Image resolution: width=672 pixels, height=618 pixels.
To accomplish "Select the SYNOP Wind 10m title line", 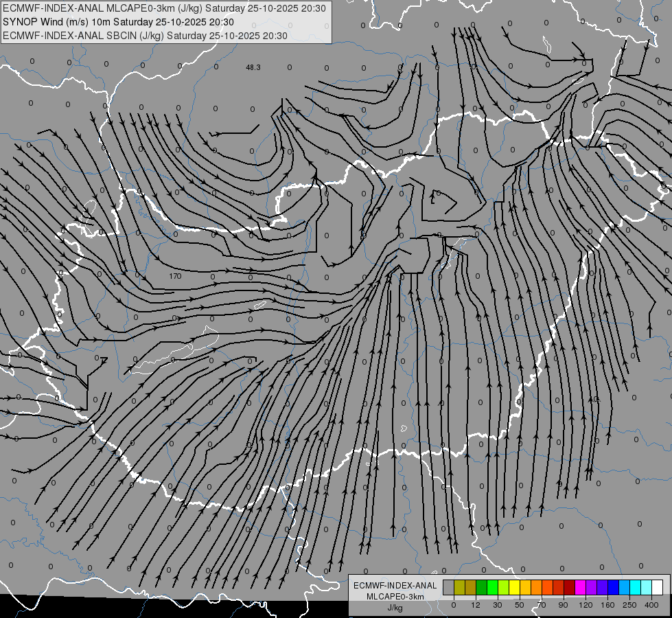I will [x=118, y=22].
